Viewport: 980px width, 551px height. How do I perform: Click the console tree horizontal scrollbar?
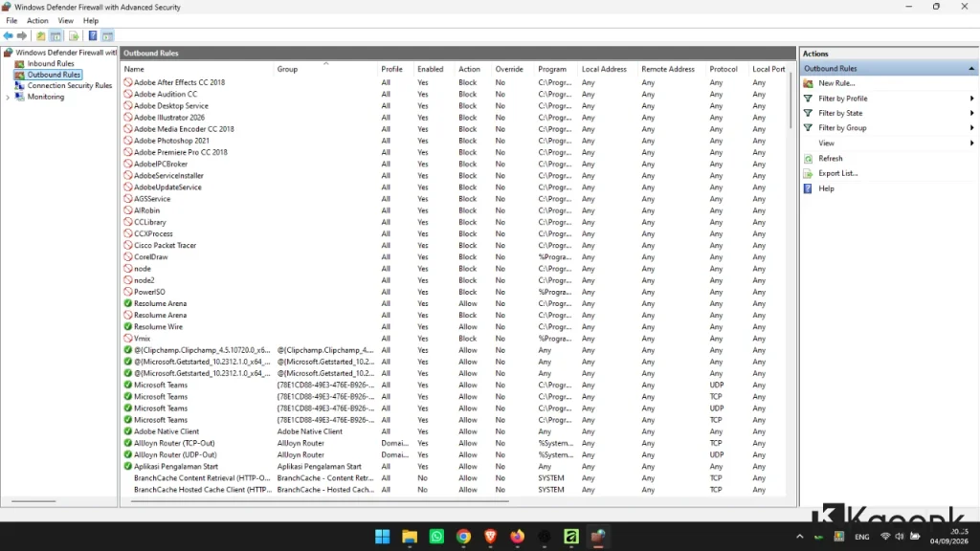(33, 501)
